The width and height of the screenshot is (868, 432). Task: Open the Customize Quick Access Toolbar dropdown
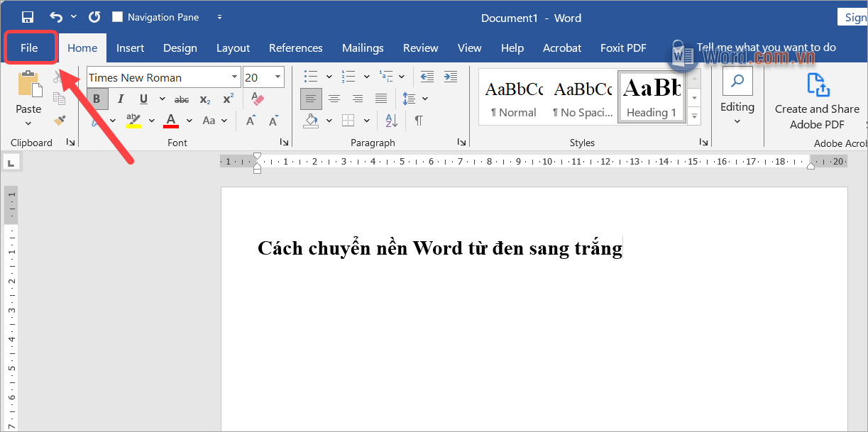pos(219,17)
